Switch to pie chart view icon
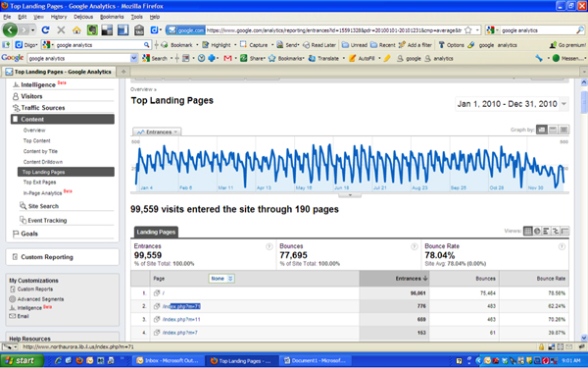The image size is (588, 368). (537, 231)
